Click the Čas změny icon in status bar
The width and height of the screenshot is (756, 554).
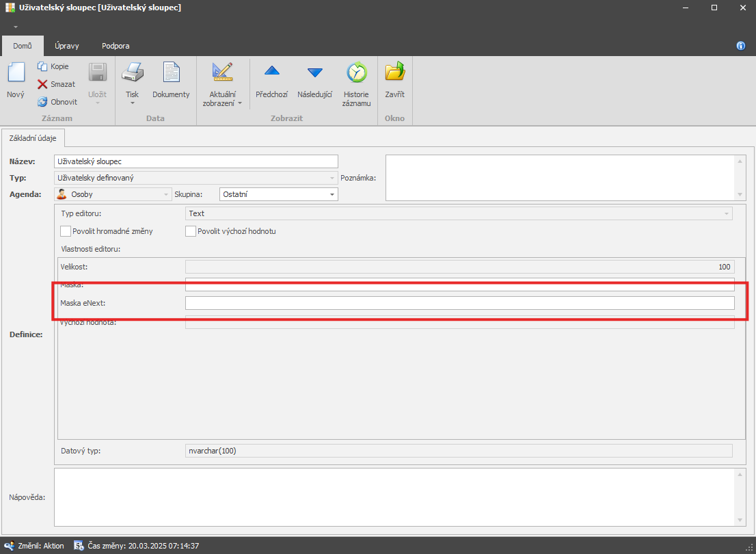pyautogui.click(x=79, y=546)
